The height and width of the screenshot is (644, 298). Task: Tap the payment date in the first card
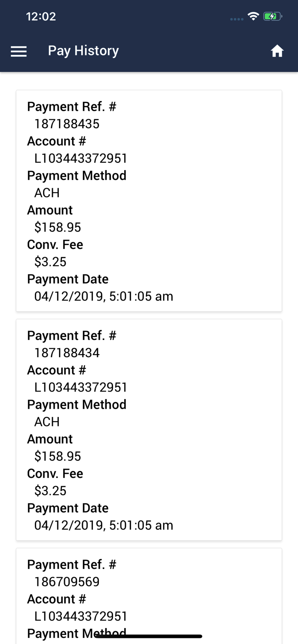[x=104, y=296]
